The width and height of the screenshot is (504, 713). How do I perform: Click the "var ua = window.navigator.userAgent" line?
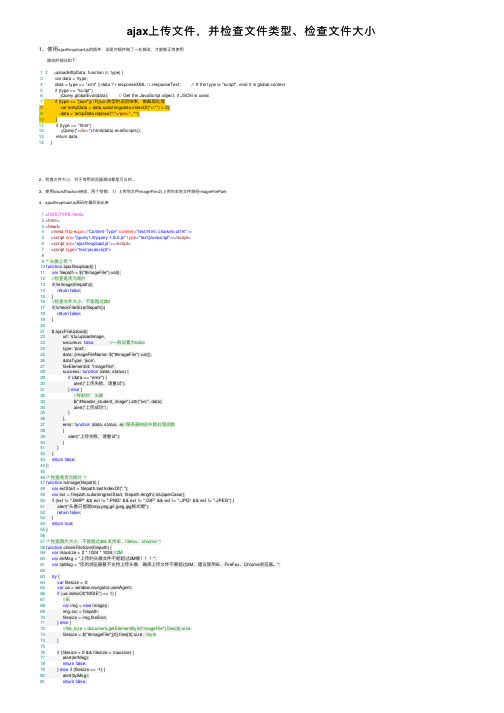pos(95,587)
